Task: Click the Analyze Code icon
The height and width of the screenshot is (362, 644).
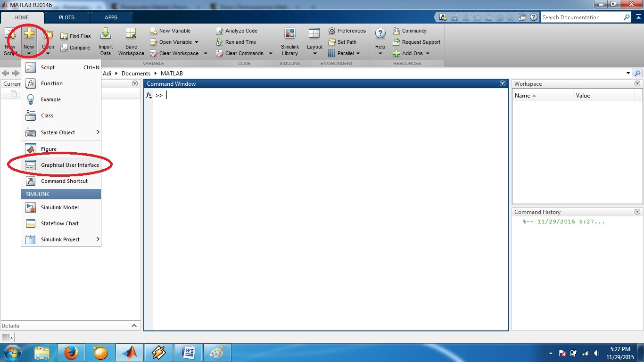Action: click(x=220, y=31)
